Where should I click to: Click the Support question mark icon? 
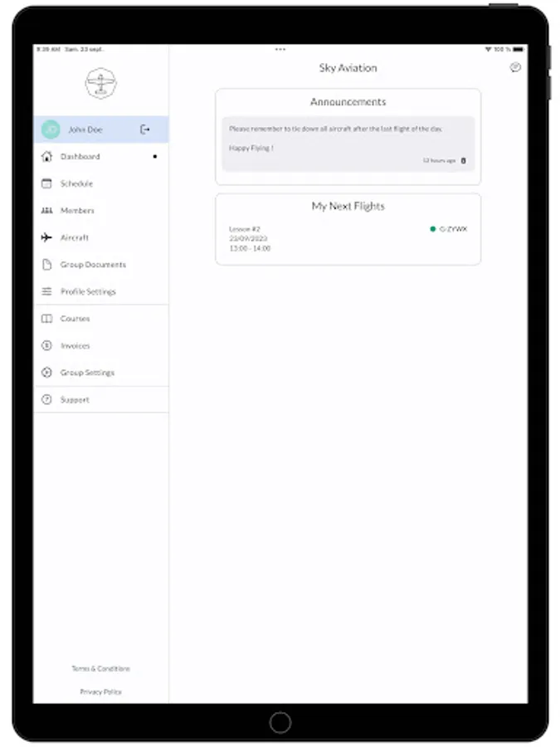[x=46, y=400]
